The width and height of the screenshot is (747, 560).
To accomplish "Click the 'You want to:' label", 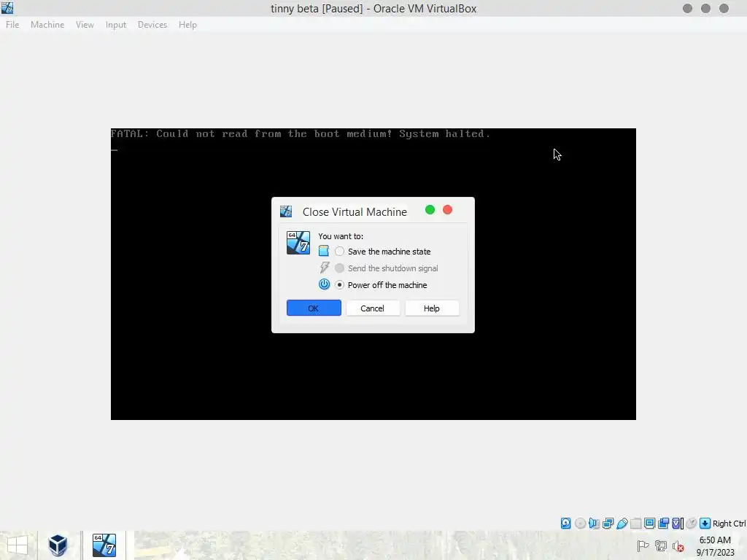I will click(341, 236).
